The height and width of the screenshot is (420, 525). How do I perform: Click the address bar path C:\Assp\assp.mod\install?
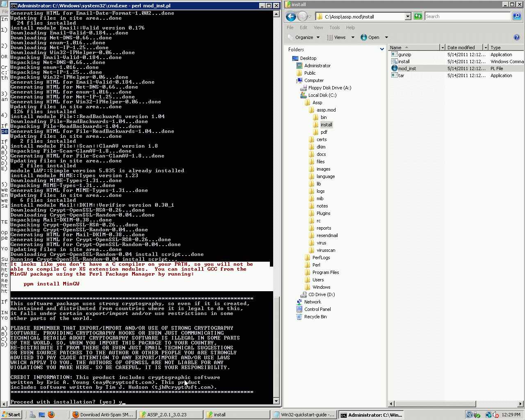point(349,17)
